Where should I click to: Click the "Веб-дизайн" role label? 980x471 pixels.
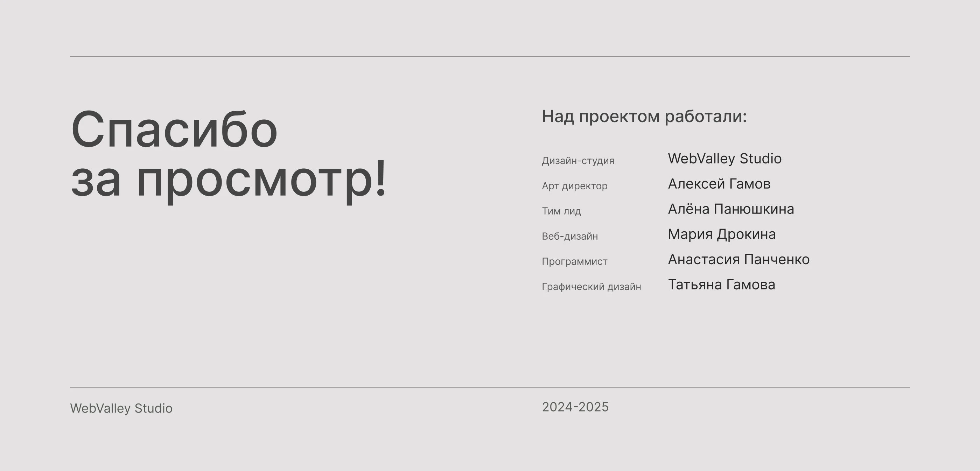pyautogui.click(x=569, y=236)
